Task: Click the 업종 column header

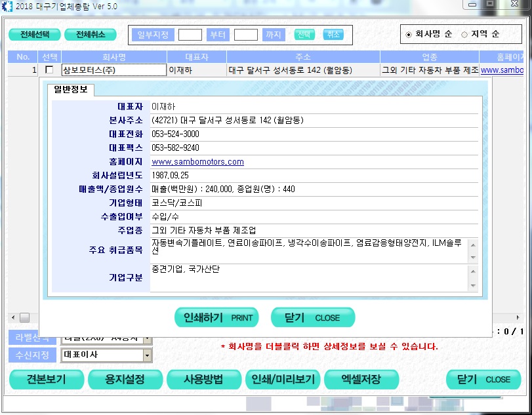Action: pos(430,57)
